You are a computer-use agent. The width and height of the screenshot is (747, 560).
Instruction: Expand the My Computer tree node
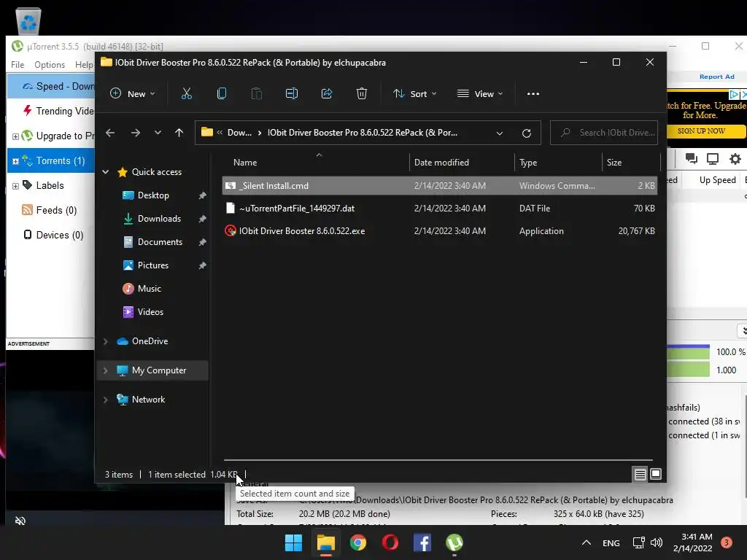[106, 370]
